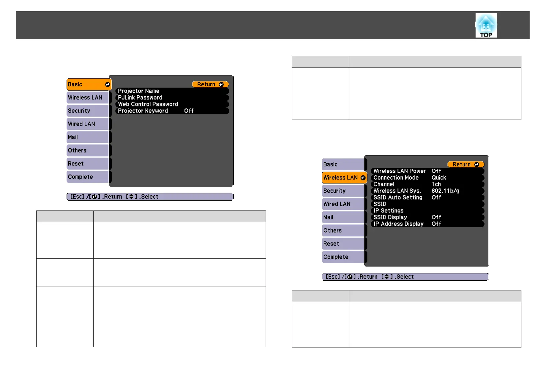Viewport: 555px width, 392px height.
Task: Open Others tab in left menu screenshot
Action: pyautogui.click(x=89, y=150)
